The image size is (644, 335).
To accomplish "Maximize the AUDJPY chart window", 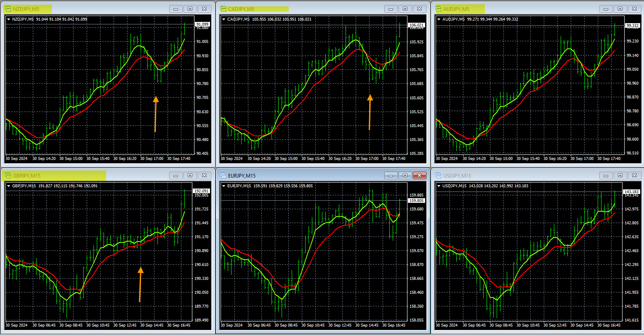I will (x=620, y=9).
